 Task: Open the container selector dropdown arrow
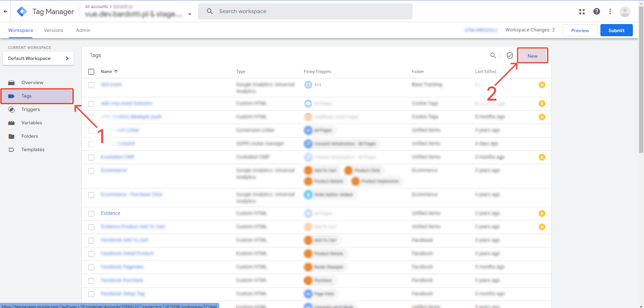190,14
